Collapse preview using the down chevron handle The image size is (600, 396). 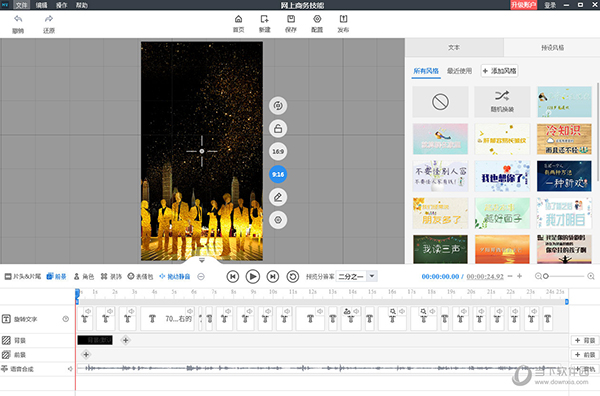pyautogui.click(x=202, y=260)
